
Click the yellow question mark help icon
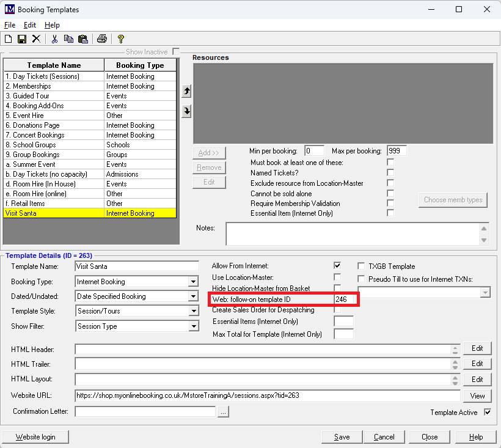pyautogui.click(x=121, y=39)
